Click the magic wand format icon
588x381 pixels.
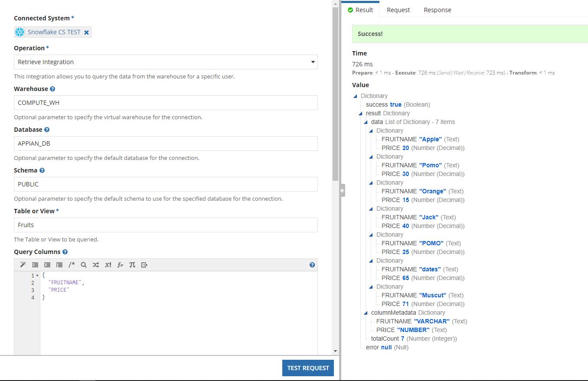click(23, 265)
